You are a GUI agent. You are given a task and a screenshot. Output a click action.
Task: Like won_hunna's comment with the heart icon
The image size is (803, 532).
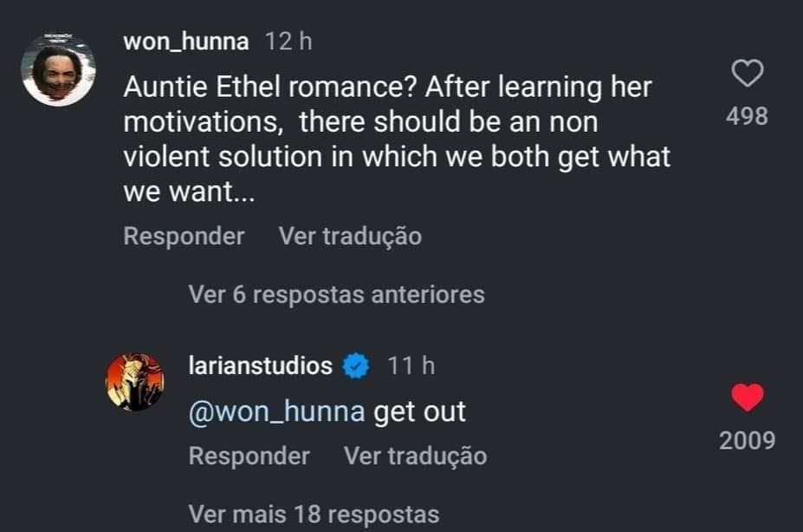point(747,75)
